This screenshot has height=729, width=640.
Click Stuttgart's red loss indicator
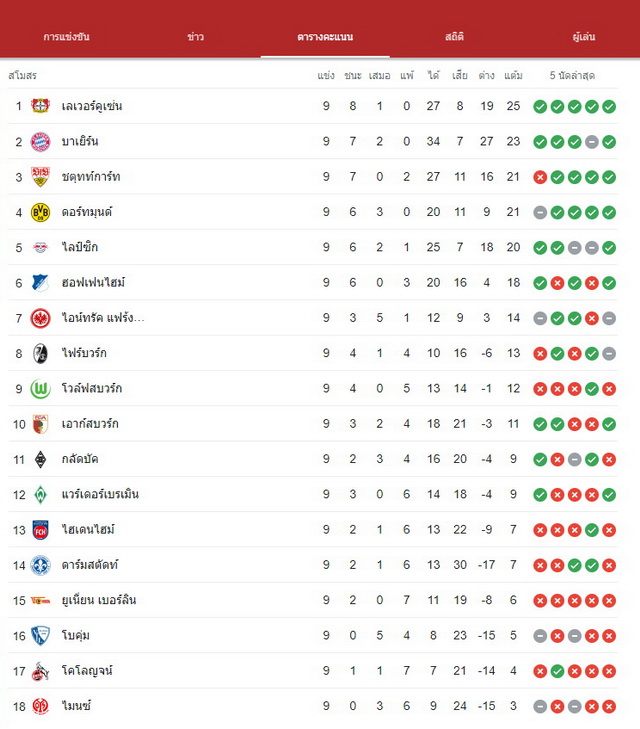coord(540,177)
